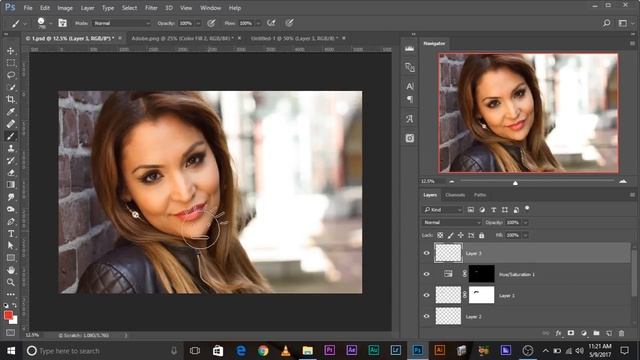
Task: Toggle pressure for opacity button
Action: click(x=211, y=23)
